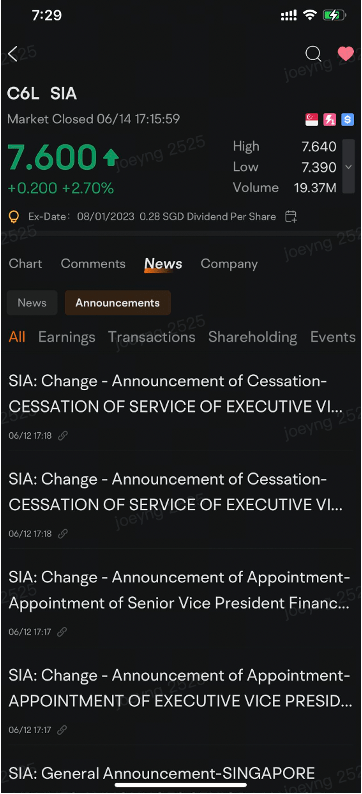Tap the back arrow icon
362x794 pixels.
13,54
